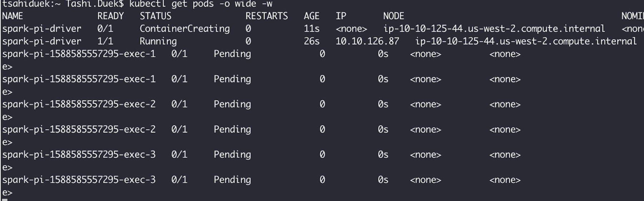
Task: Click the terminal cursor on the last line
Action: (x=5, y=200)
